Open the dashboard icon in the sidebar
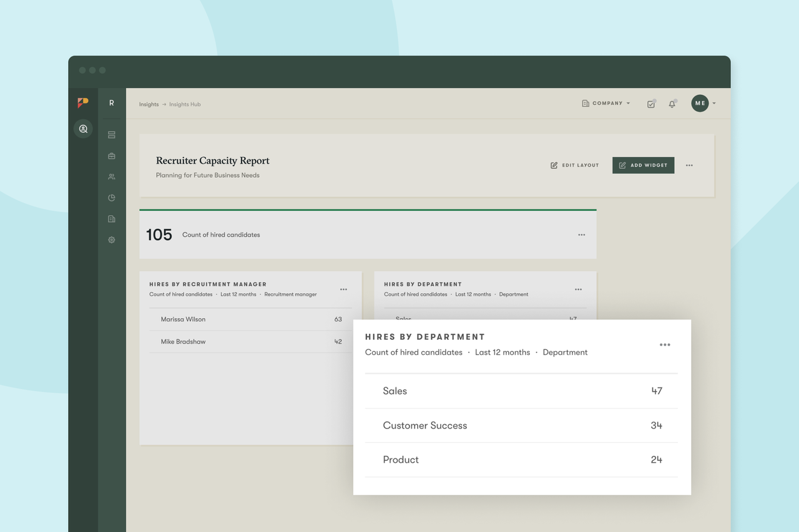This screenshot has width=799, height=532. pyautogui.click(x=111, y=134)
